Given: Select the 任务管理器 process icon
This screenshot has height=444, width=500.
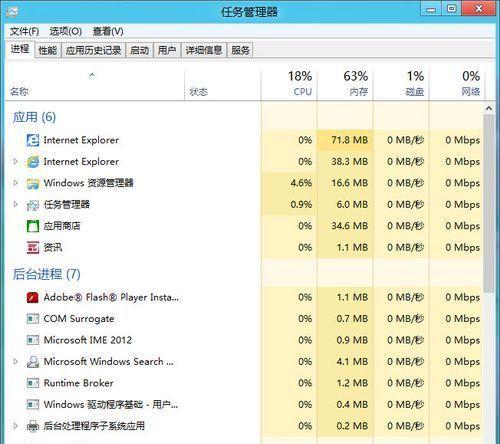Looking at the screenshot, I should point(33,205).
